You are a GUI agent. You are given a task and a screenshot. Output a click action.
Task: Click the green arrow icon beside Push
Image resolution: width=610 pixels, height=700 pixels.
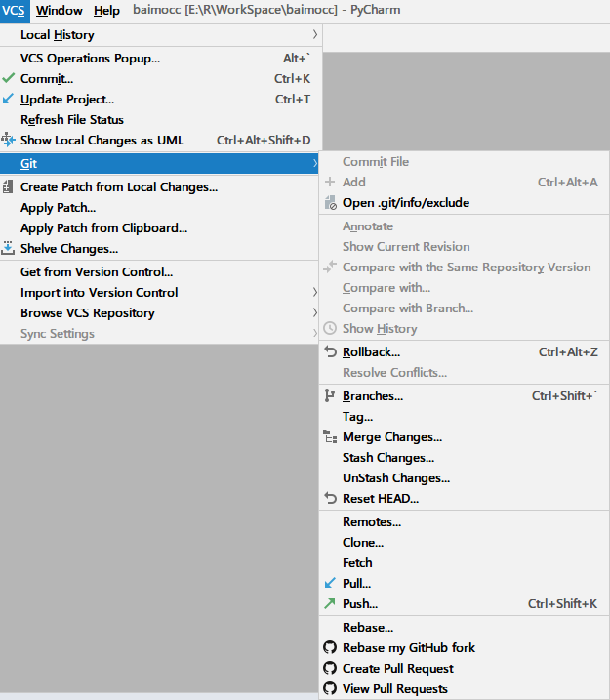pyautogui.click(x=330, y=603)
